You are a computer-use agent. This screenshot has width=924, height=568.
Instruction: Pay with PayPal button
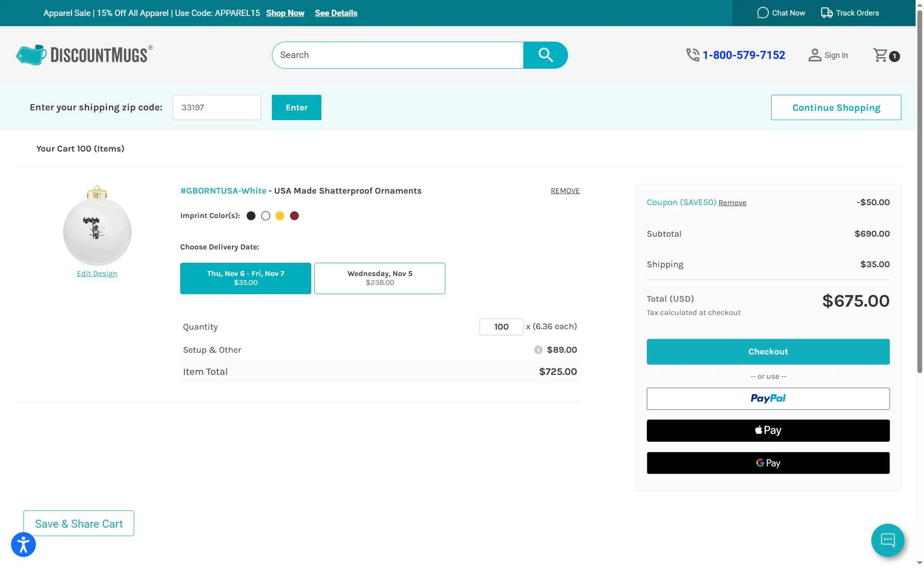point(768,398)
